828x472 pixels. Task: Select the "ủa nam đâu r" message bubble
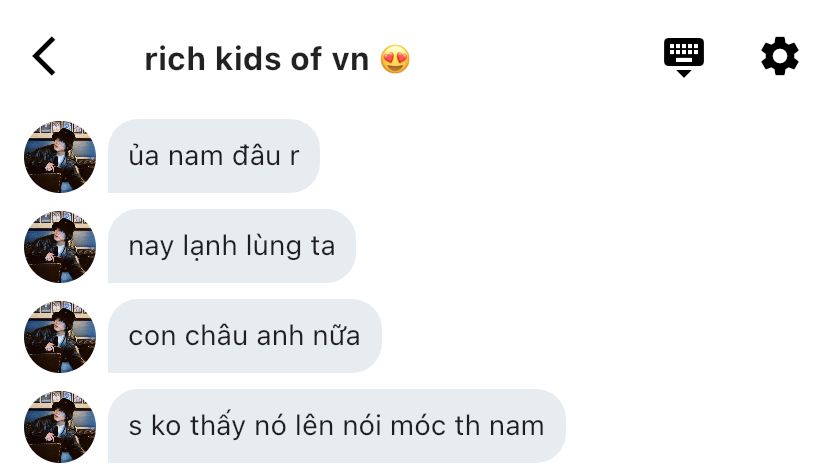[x=214, y=156]
